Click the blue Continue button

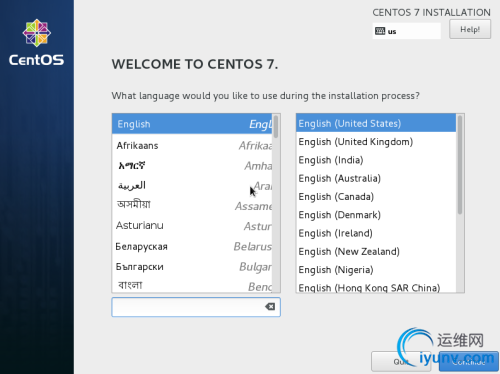[469, 362]
